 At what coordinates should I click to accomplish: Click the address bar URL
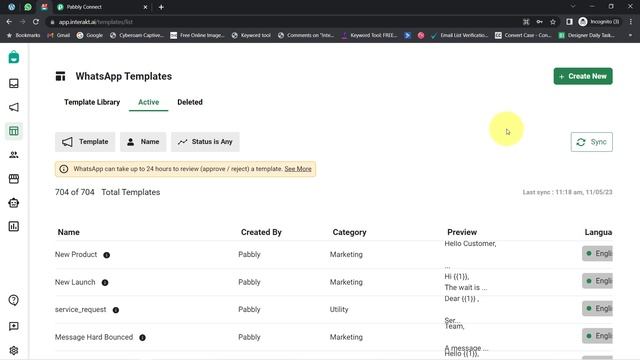coord(96,22)
